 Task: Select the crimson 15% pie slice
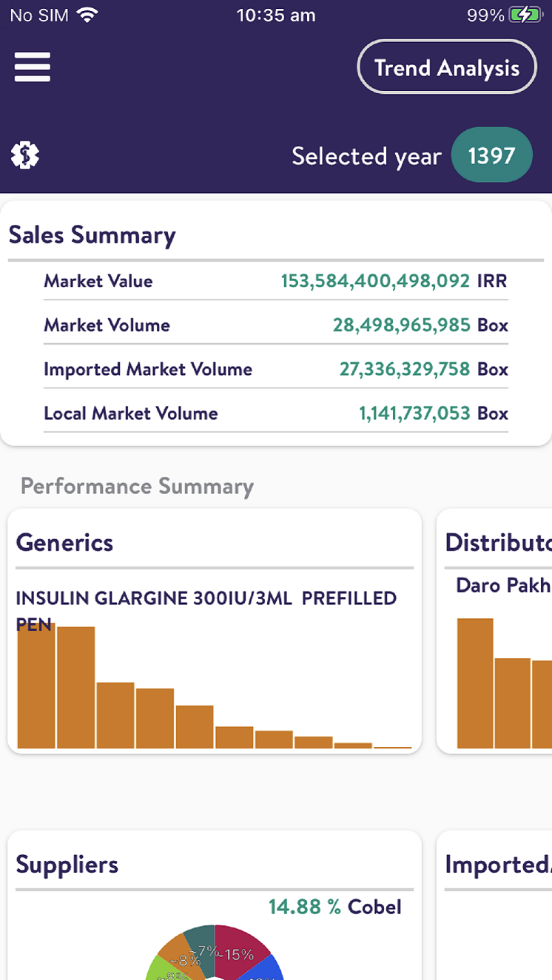tap(240, 950)
